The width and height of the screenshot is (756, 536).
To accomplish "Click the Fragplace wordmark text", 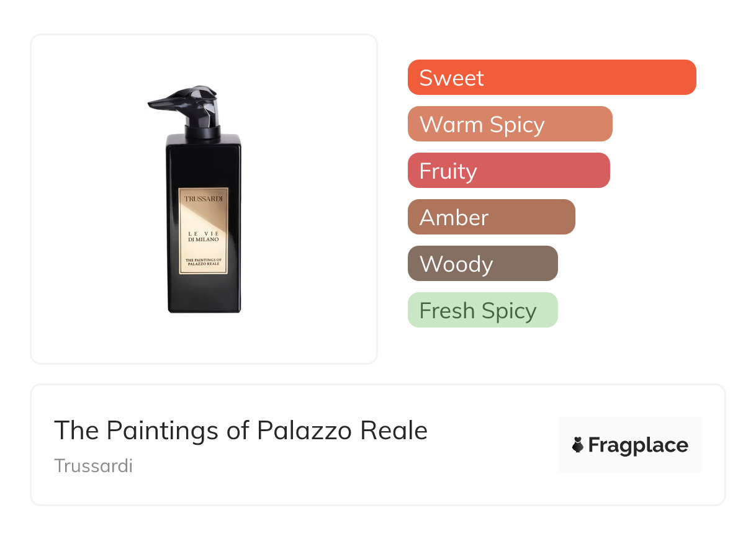I will click(x=638, y=445).
